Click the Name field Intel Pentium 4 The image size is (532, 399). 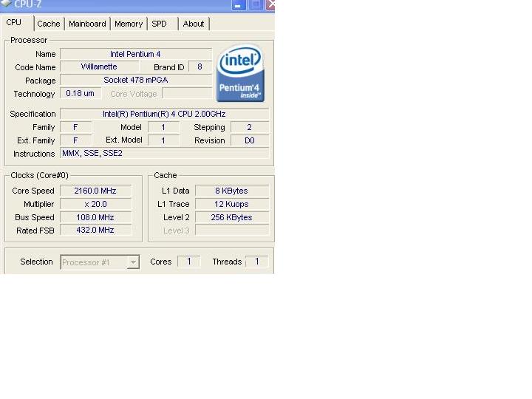pos(136,54)
